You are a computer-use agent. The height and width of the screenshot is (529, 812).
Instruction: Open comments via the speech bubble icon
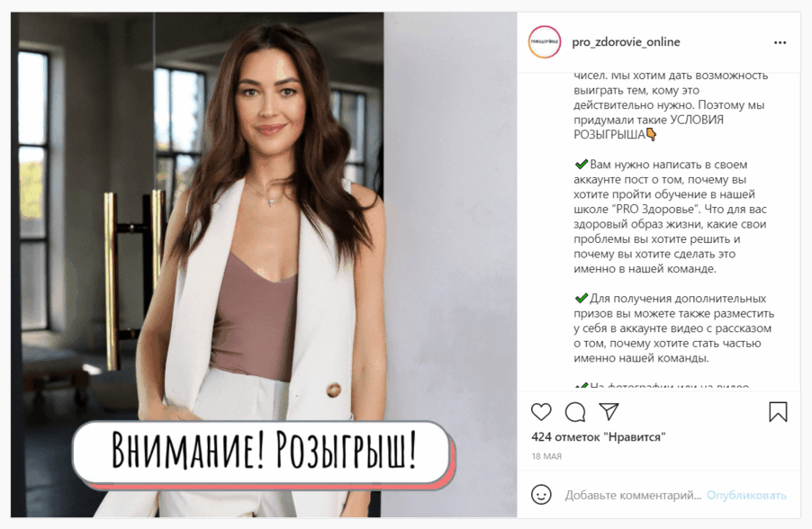pos(575,412)
